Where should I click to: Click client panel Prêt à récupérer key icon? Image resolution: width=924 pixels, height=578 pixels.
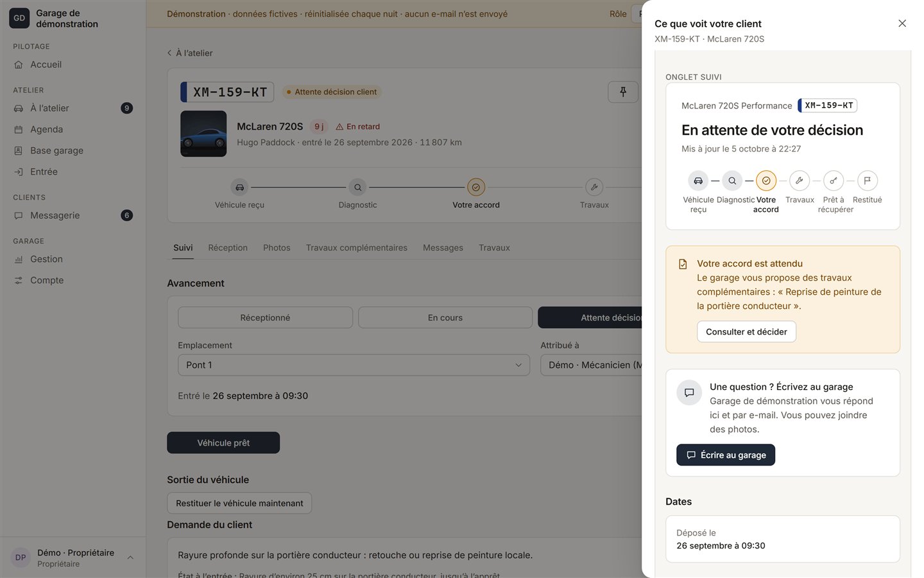(x=834, y=180)
